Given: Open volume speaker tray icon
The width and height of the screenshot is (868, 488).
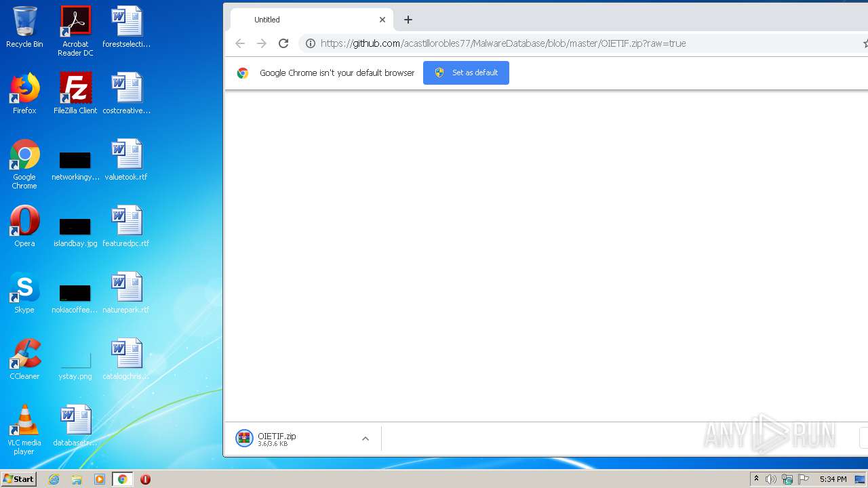Looking at the screenshot, I should point(771,479).
